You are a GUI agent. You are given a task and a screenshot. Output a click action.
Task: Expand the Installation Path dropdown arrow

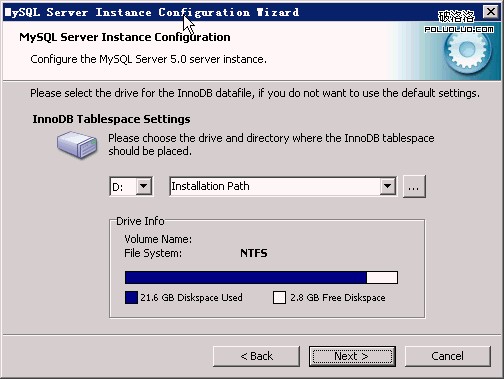pos(387,186)
